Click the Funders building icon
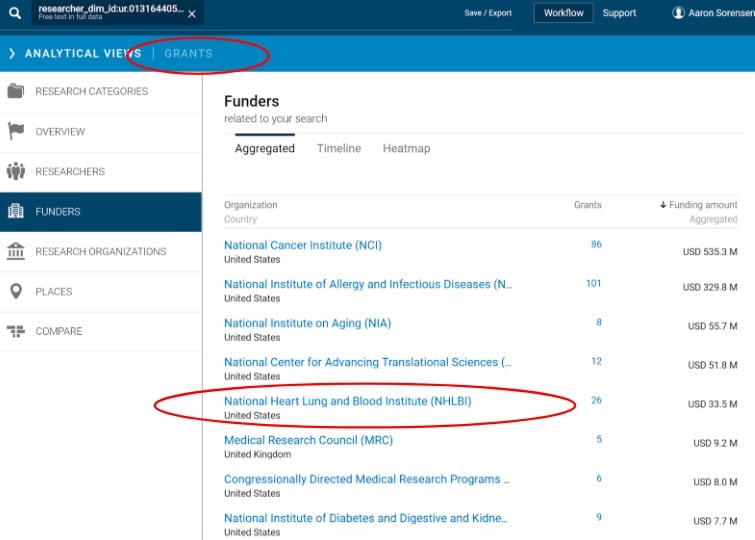 [x=16, y=212]
